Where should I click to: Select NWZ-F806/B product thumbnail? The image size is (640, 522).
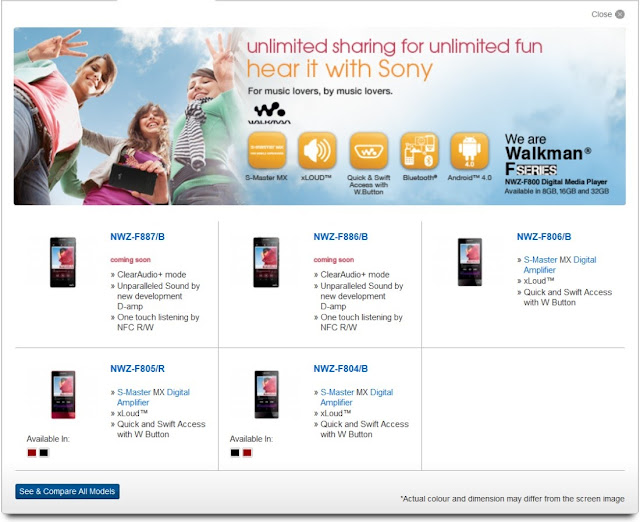click(470, 262)
